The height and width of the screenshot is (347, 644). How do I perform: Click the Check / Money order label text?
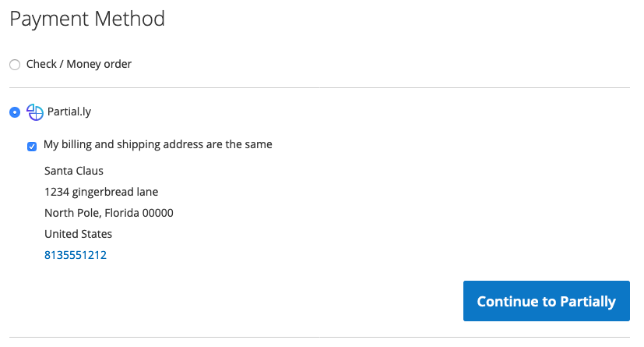click(79, 64)
